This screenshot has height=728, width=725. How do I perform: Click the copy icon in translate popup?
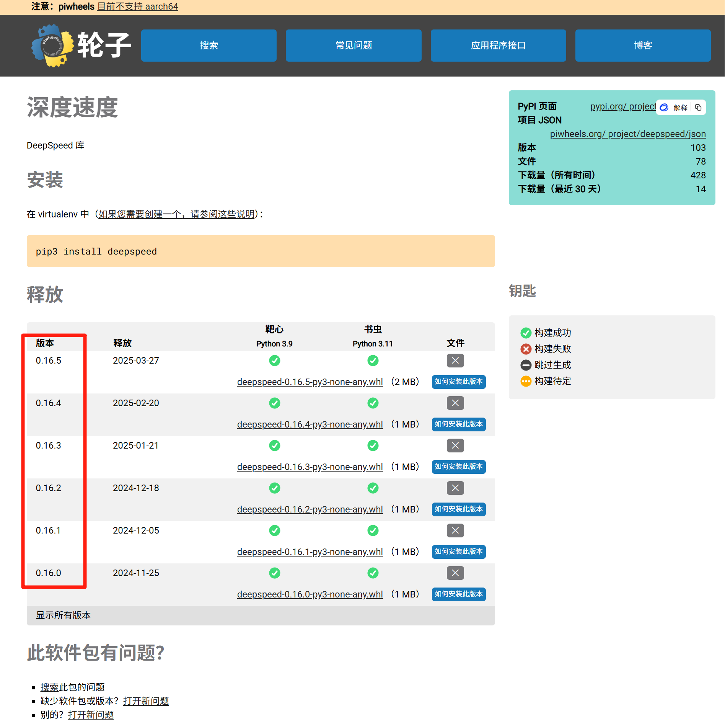click(x=698, y=107)
